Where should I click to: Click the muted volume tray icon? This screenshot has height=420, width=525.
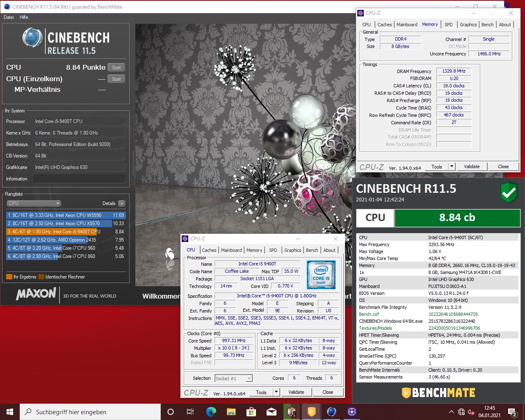pos(471,412)
